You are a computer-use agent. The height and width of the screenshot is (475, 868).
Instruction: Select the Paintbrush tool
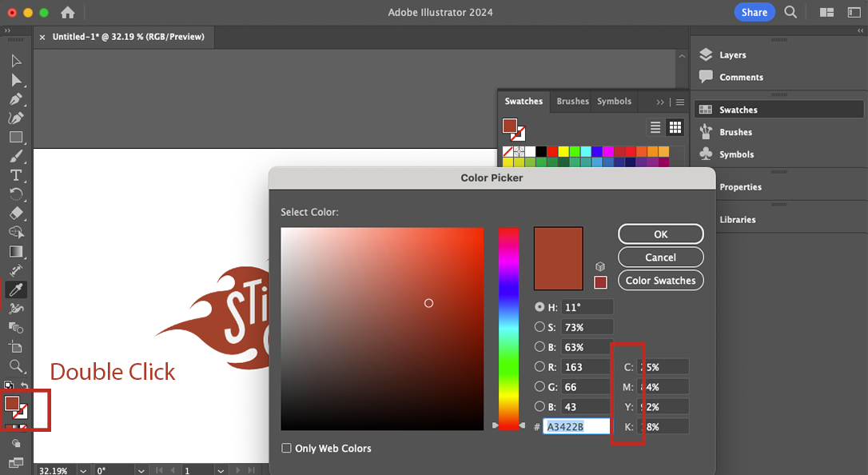click(16, 157)
